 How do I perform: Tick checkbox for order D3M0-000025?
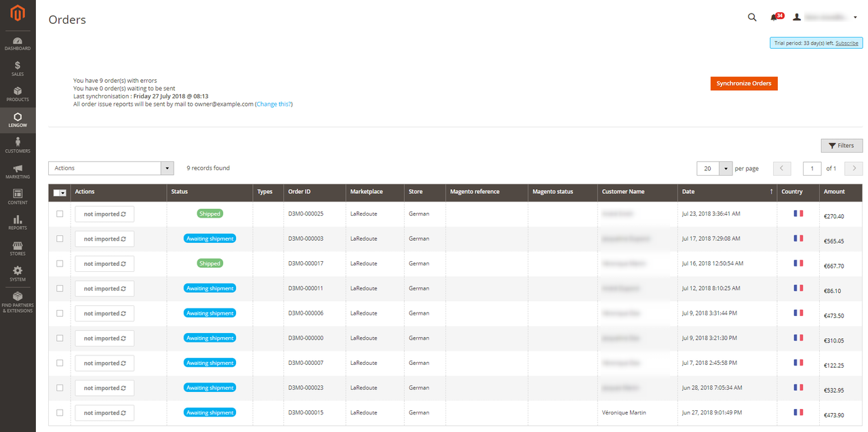pos(60,214)
